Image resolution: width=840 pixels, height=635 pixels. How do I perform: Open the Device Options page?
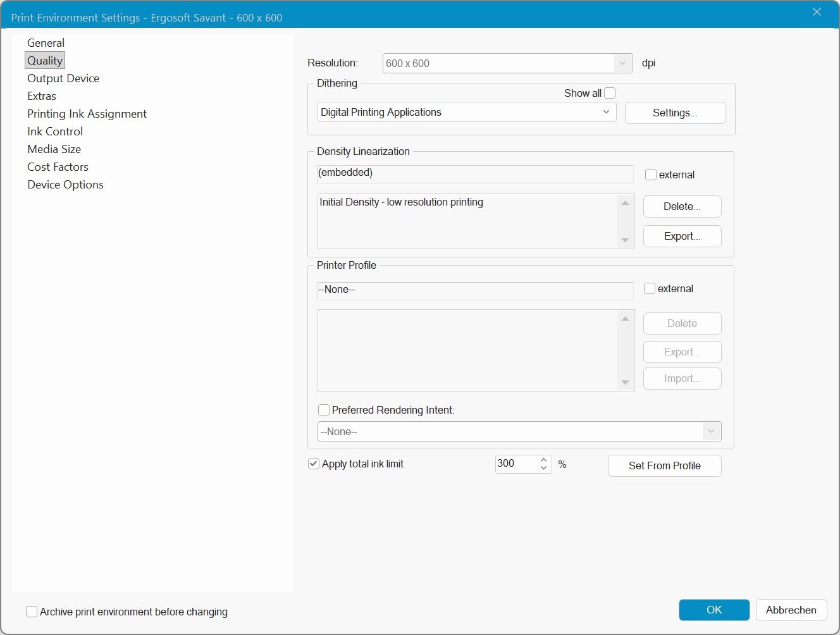(x=65, y=185)
